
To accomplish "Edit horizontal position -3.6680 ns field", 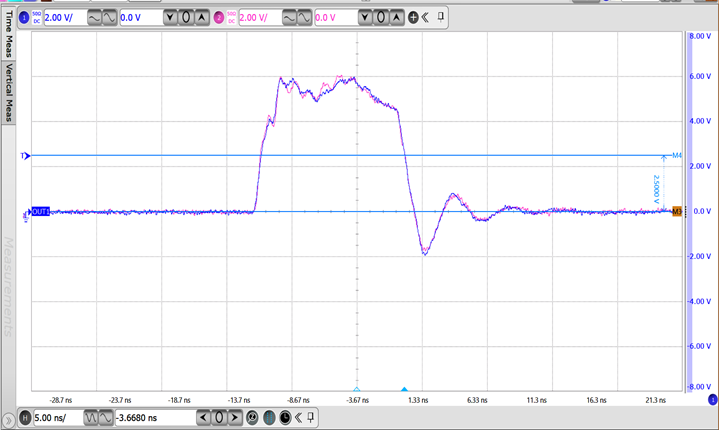I will (155, 418).
